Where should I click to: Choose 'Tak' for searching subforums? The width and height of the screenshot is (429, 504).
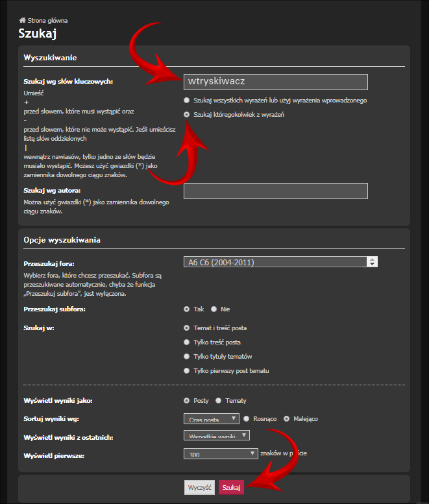pyautogui.click(x=186, y=309)
